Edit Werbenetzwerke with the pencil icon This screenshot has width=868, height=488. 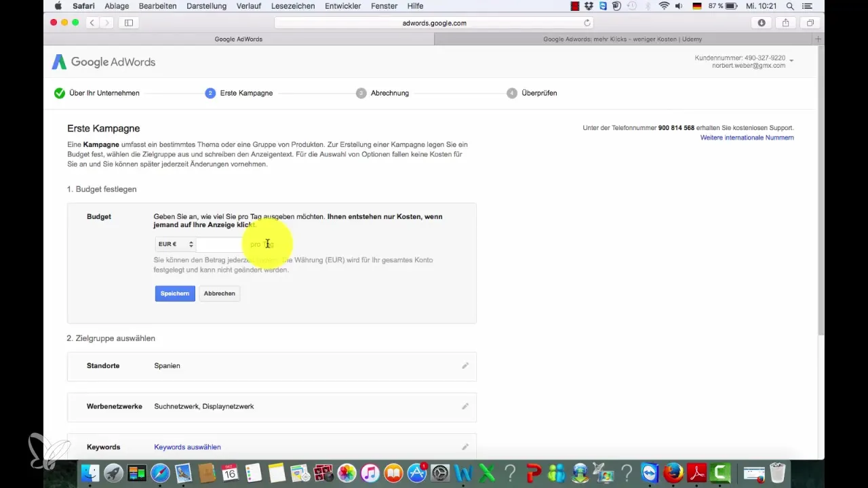pos(465,406)
